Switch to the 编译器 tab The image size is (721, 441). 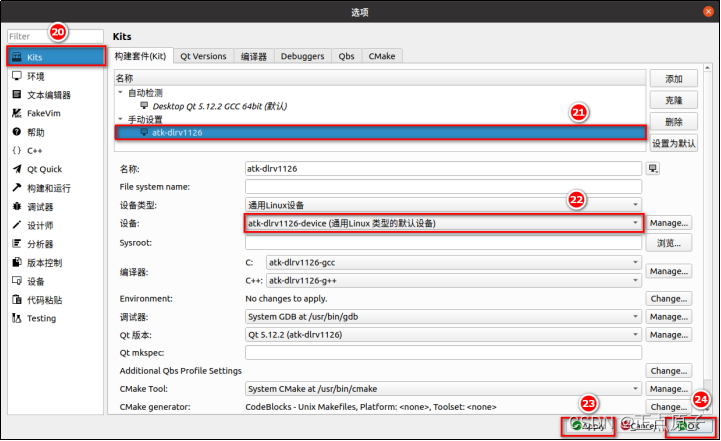coord(254,56)
